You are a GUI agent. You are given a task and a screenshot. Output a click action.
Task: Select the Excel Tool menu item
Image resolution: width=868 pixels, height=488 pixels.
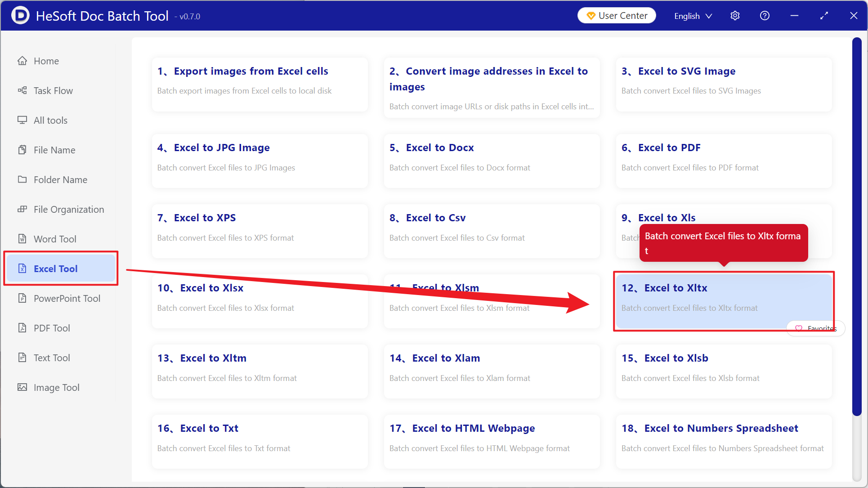62,269
